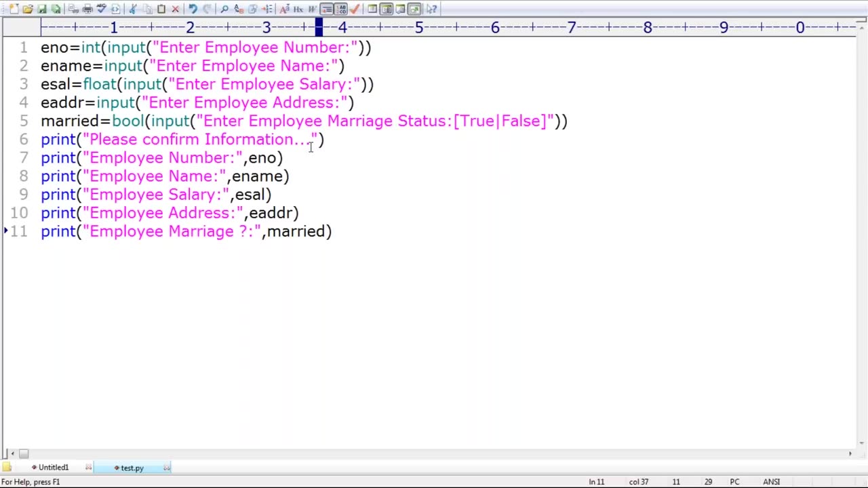Click the help pointer question-mark icon

432,9
